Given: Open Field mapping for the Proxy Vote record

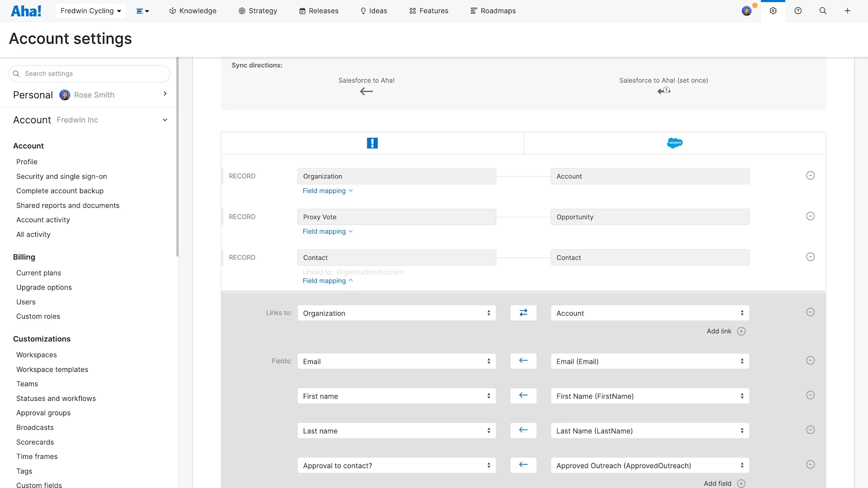Looking at the screenshot, I should pyautogui.click(x=327, y=231).
